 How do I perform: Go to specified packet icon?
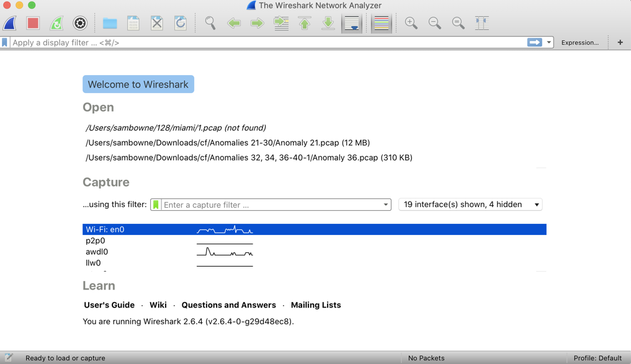point(281,23)
